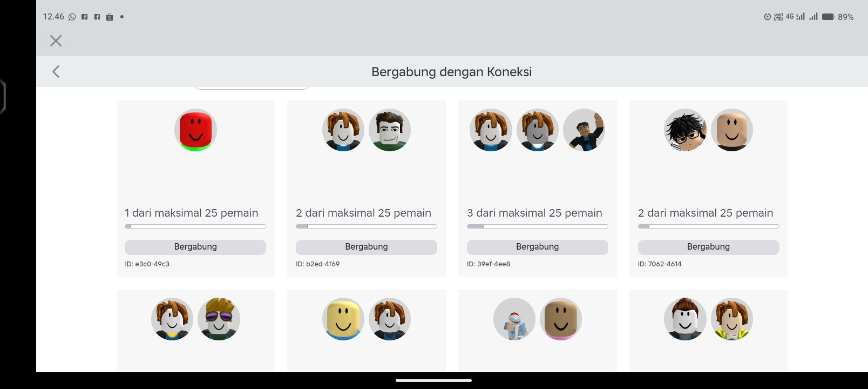Click player-count bar of server b2ed-4f69
The image size is (868, 389).
click(x=367, y=226)
